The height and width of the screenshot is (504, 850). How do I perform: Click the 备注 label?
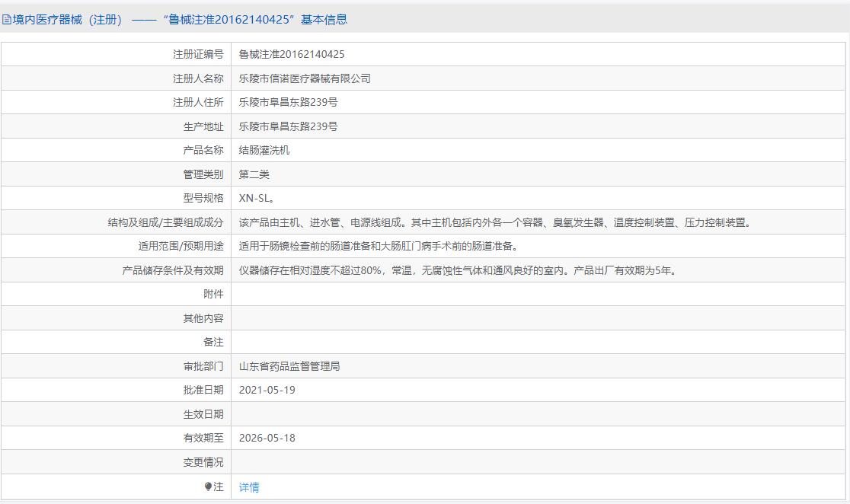(213, 342)
